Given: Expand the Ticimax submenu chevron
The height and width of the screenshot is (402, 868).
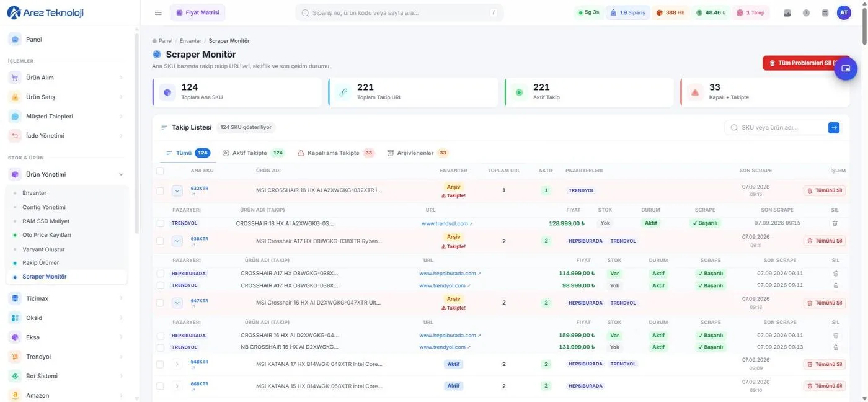Looking at the screenshot, I should tap(121, 298).
